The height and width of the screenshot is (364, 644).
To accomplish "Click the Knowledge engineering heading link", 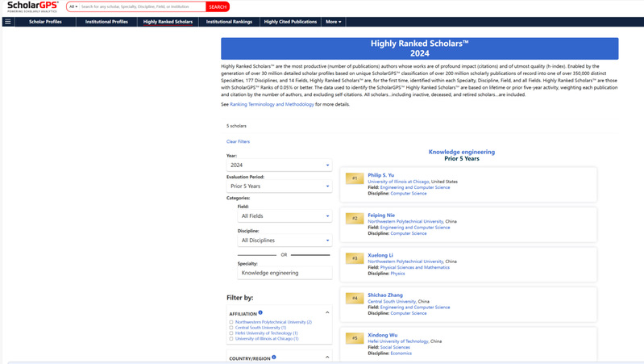I will click(x=462, y=152).
